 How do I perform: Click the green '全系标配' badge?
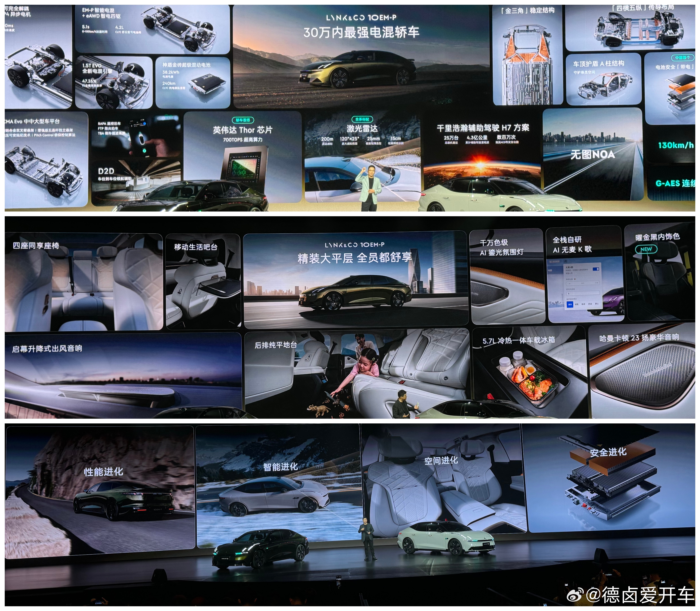tap(362, 119)
